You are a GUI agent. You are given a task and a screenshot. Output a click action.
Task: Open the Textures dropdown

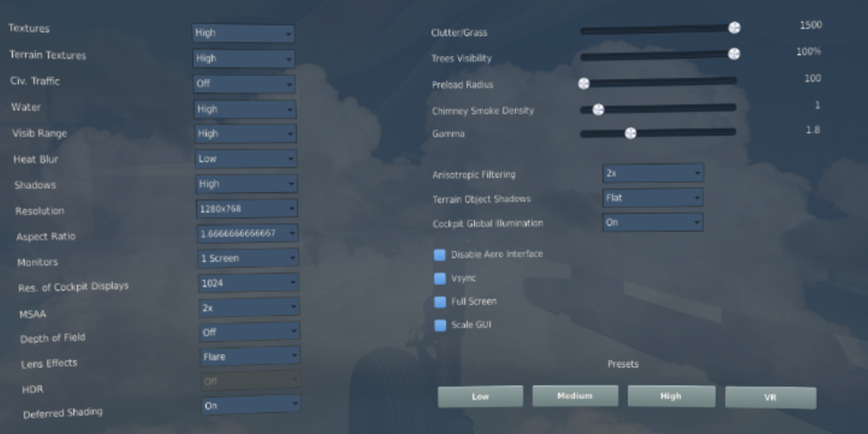243,33
